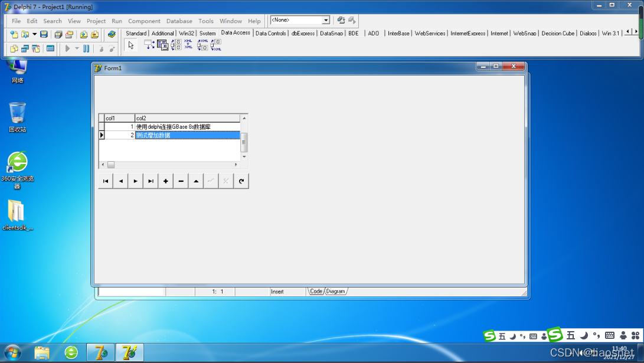
Task: Refresh data with the navigator refresh button
Action: click(x=241, y=181)
